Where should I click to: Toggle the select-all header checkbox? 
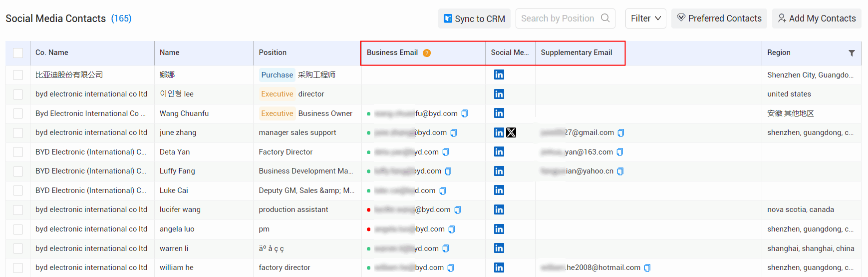(18, 53)
